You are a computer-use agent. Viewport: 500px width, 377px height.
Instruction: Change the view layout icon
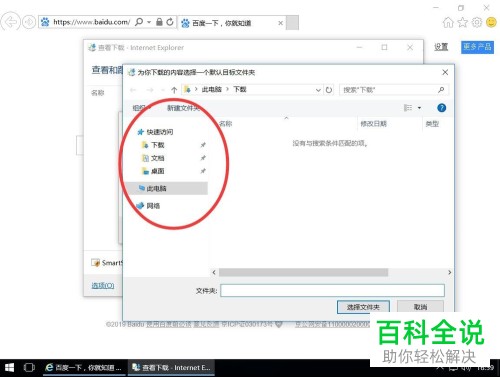click(408, 108)
